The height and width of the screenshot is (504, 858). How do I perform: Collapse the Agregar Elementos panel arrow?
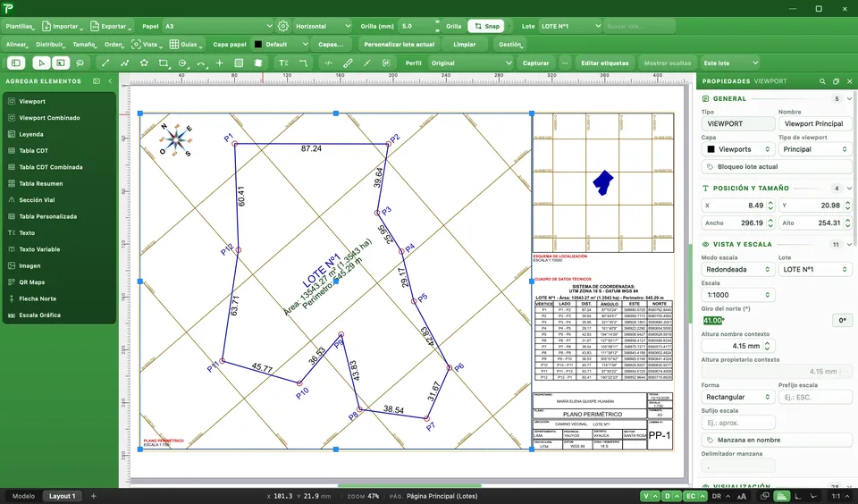point(109,81)
